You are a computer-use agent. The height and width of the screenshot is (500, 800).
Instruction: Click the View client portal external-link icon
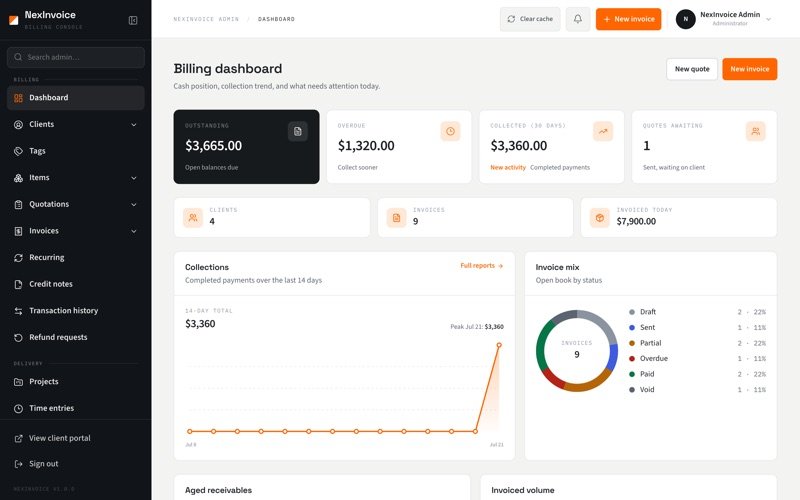coord(18,438)
